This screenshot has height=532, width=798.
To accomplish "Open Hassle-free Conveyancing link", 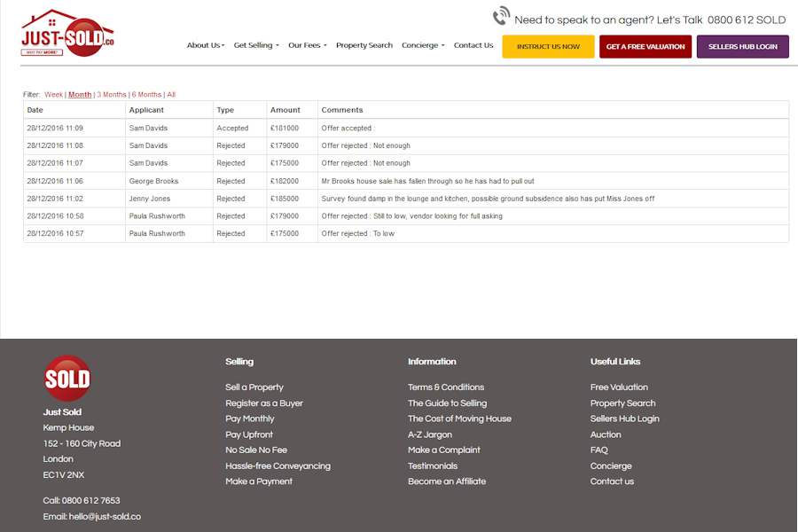I will (278, 465).
